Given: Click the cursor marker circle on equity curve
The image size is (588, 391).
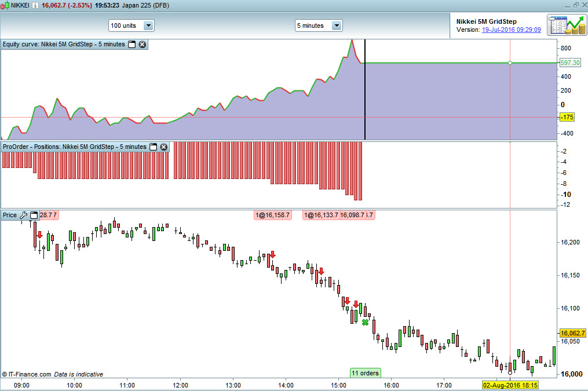Looking at the screenshot, I should coord(510,63).
